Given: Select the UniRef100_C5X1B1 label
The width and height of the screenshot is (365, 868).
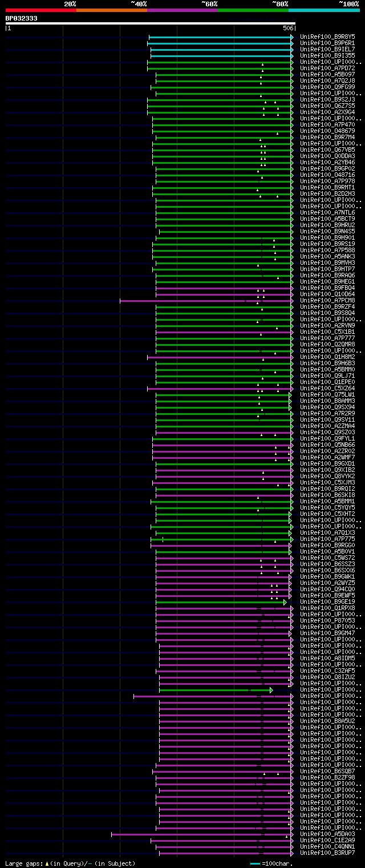Looking at the screenshot, I should pyautogui.click(x=327, y=332).
